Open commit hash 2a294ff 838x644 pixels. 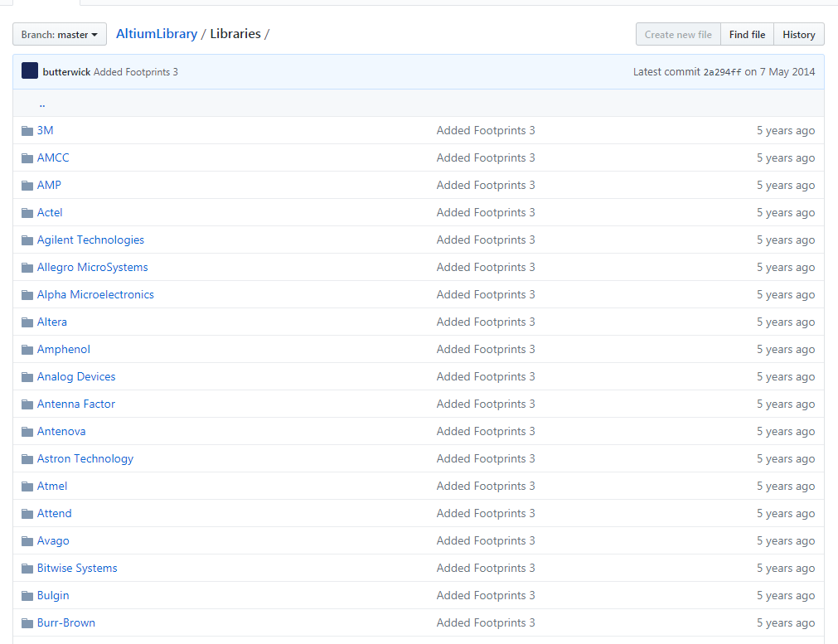[722, 72]
